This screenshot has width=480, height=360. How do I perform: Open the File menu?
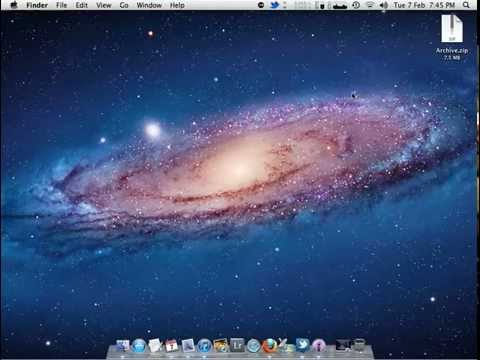(61, 5)
